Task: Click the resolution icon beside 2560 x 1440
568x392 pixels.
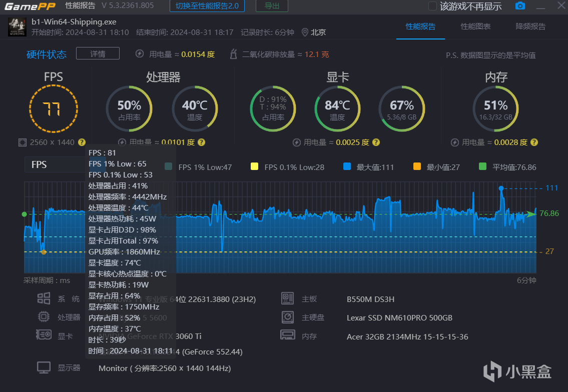Action: (x=23, y=142)
